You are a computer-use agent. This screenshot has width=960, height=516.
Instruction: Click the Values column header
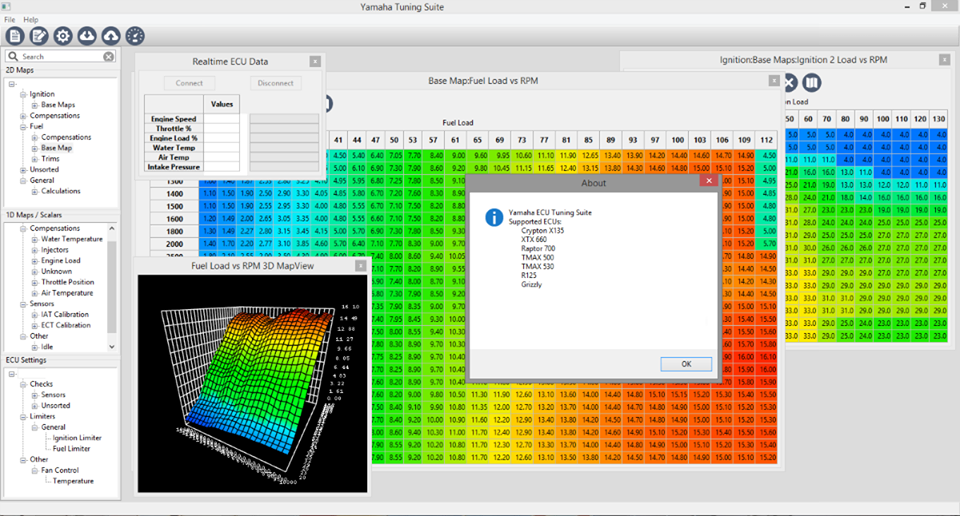pos(222,104)
